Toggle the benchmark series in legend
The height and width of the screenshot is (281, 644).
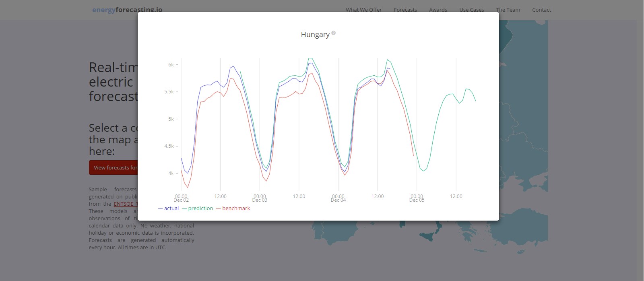[233, 209]
